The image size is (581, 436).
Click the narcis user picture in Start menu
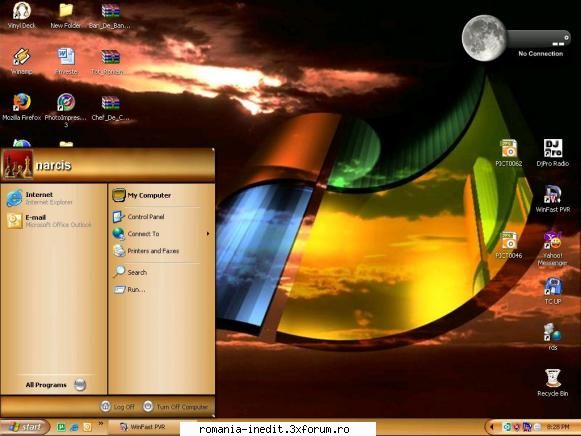[17, 164]
